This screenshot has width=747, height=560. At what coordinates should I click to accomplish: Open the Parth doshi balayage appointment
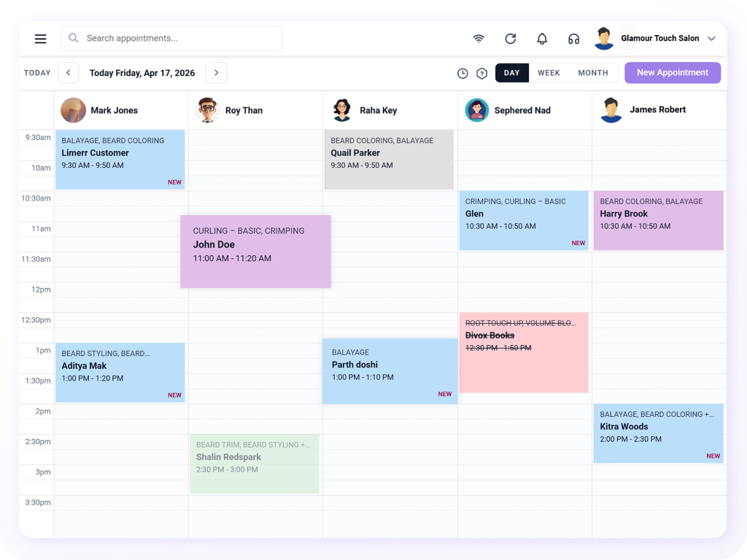tap(390, 371)
